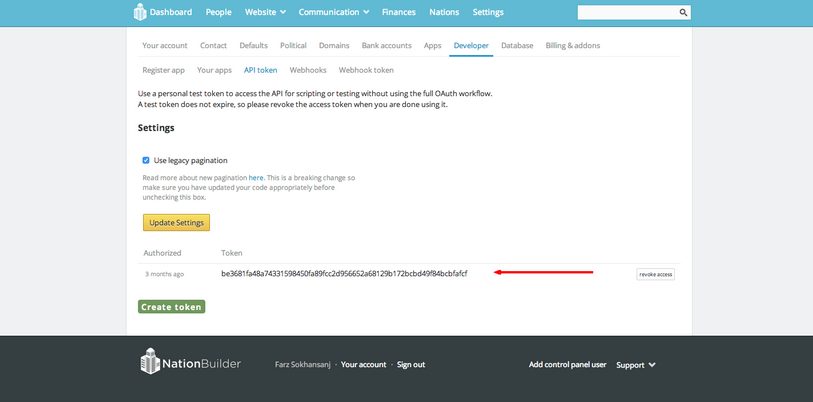Open the Support dropdown in footer
This screenshot has height=402, width=813.
[x=636, y=365]
